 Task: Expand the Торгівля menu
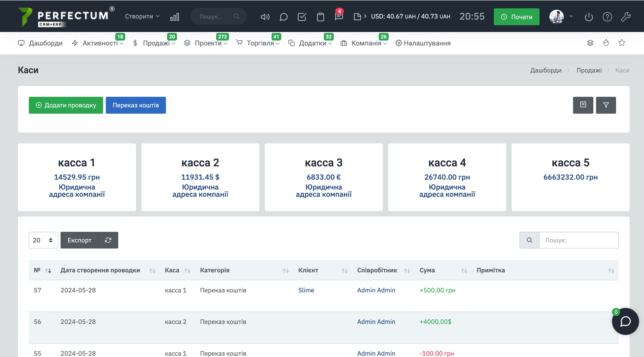(x=258, y=43)
